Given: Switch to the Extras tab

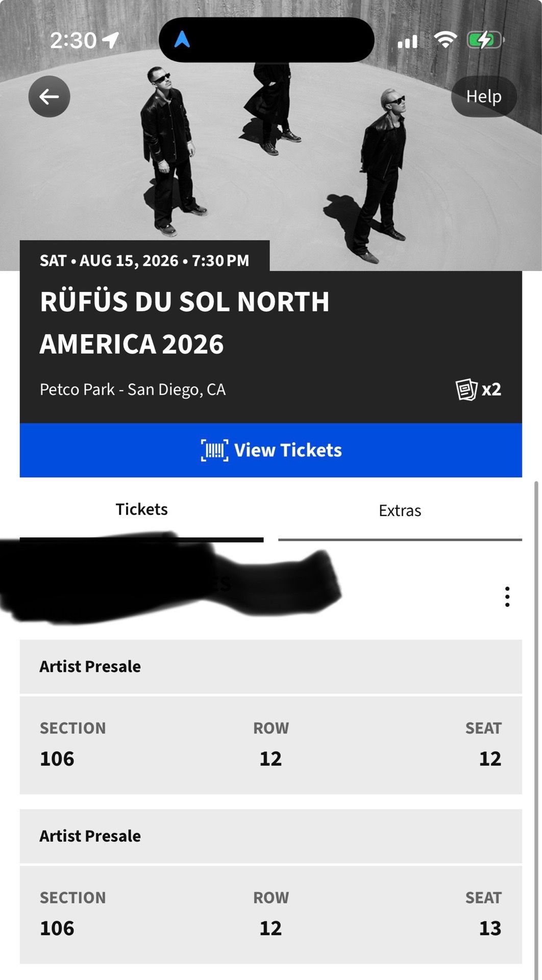Looking at the screenshot, I should click(x=400, y=511).
